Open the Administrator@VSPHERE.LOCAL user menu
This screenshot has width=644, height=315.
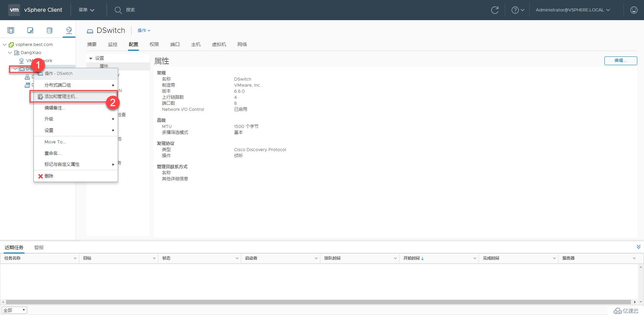point(573,10)
